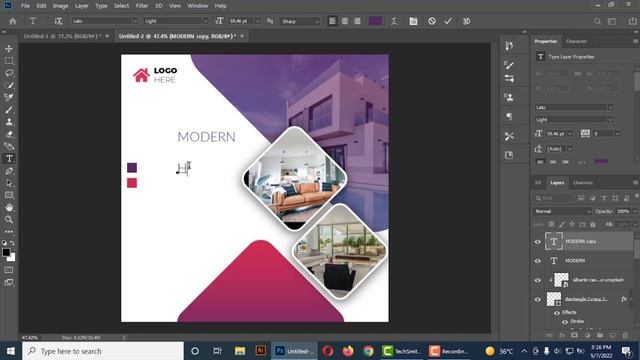Viewport: 640px width, 360px height.
Task: Click the Windows Start button
Action: pos(11,351)
